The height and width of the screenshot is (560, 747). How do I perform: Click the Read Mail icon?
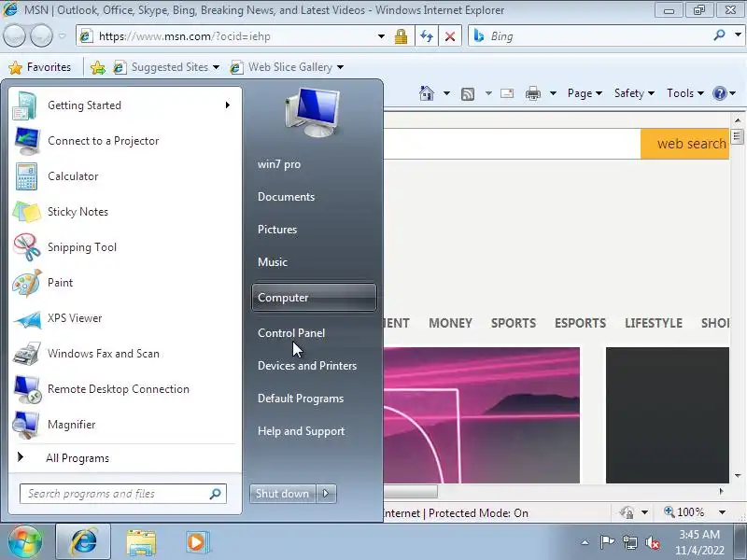(507, 93)
